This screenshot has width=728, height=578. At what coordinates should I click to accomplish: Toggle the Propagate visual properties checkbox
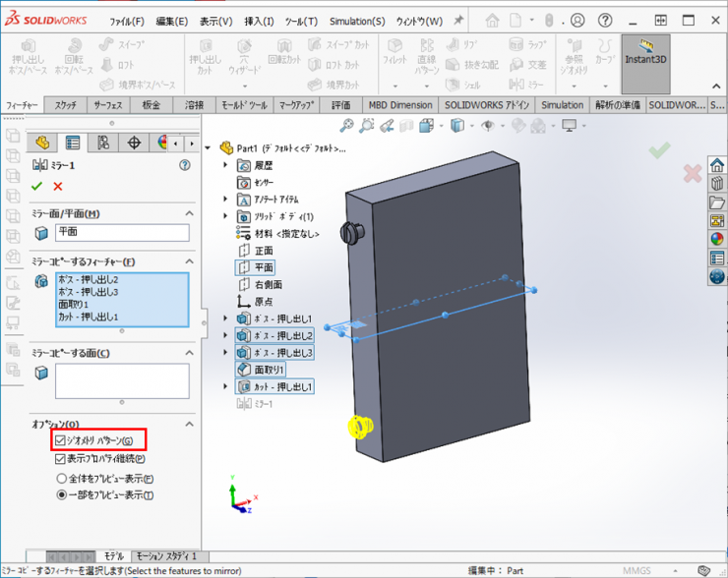(60, 458)
